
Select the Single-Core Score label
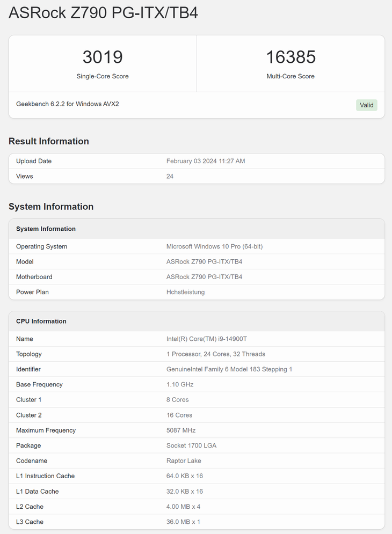click(x=103, y=76)
